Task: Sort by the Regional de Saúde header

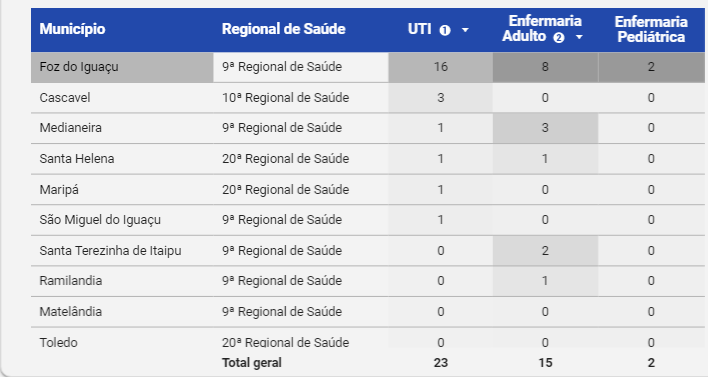Action: click(x=284, y=29)
